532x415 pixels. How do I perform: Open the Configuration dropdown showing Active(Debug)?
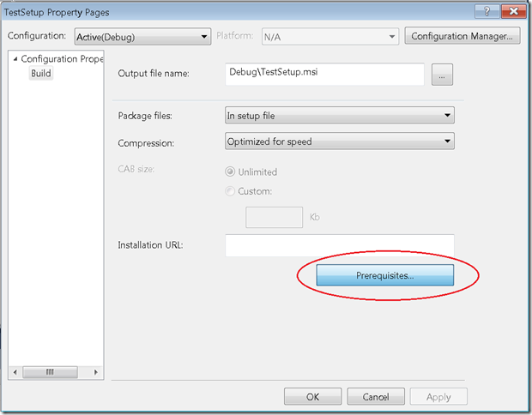pyautogui.click(x=142, y=37)
